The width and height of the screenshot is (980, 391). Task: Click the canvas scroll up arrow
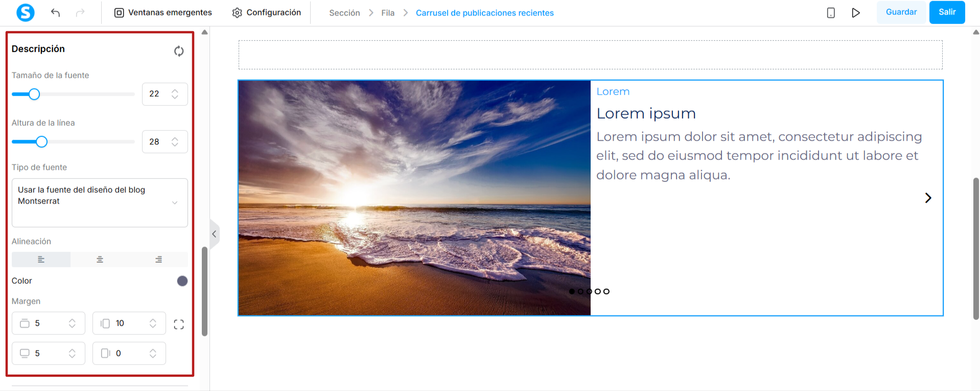(976, 32)
